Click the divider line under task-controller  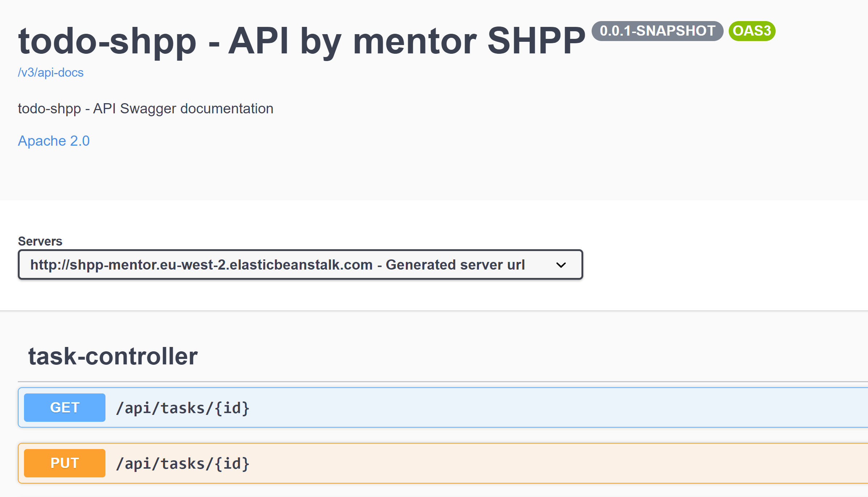(x=436, y=382)
